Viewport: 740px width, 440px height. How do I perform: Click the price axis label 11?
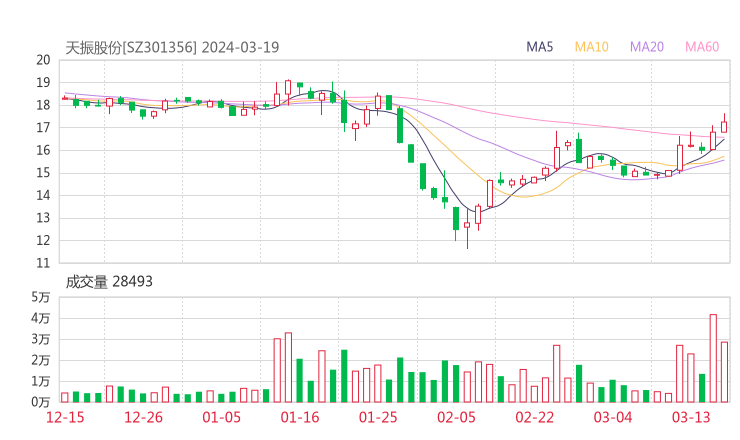point(43,263)
